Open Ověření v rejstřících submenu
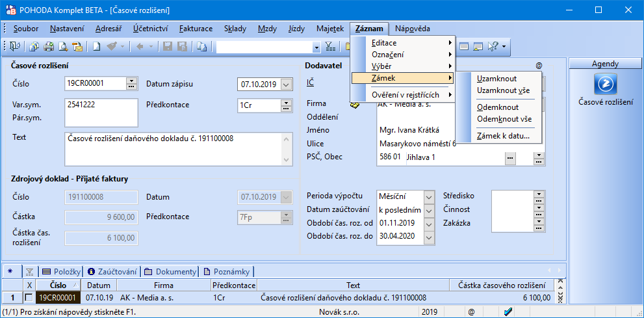The height and width of the screenshot is (318, 644). [x=402, y=95]
